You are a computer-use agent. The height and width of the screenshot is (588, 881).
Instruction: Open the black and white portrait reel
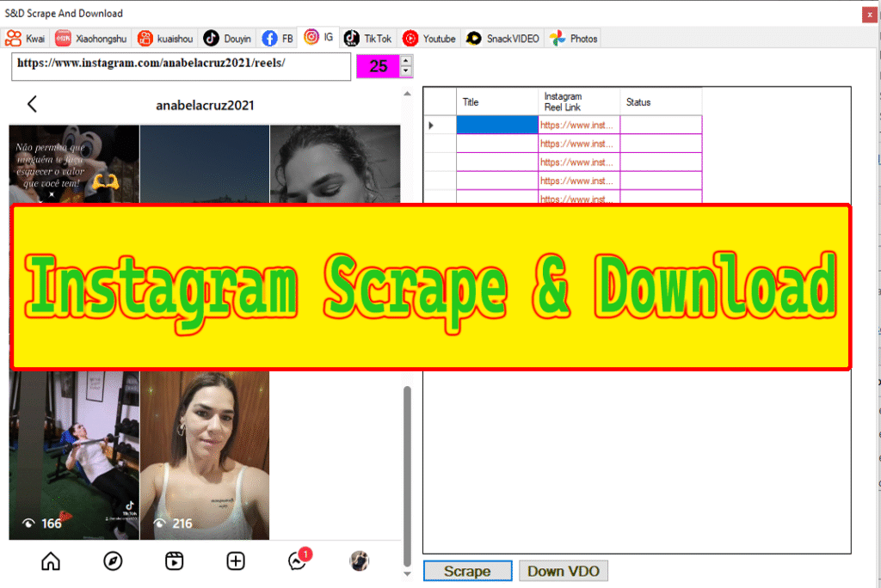336,164
